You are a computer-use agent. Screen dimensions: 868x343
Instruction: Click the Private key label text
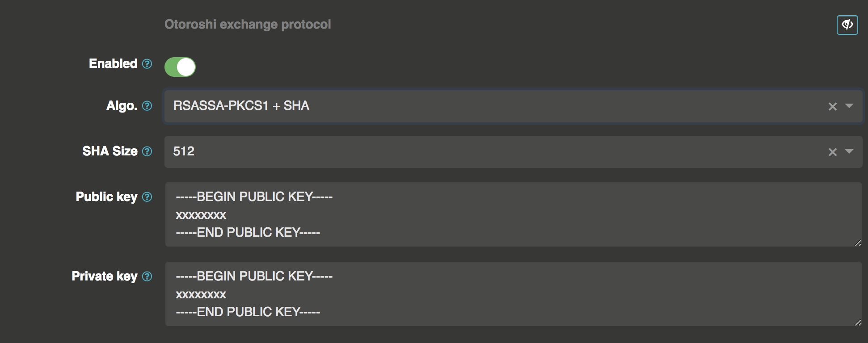[105, 276]
